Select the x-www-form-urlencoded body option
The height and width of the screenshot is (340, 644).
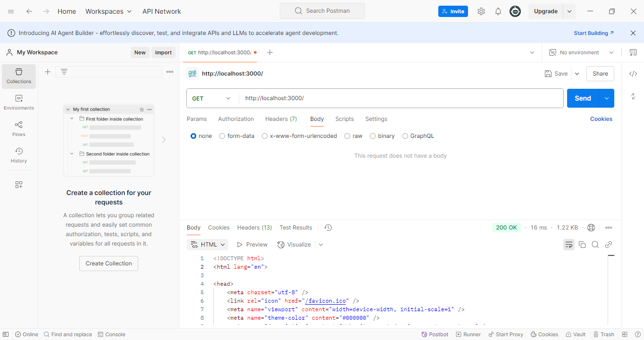tap(265, 136)
